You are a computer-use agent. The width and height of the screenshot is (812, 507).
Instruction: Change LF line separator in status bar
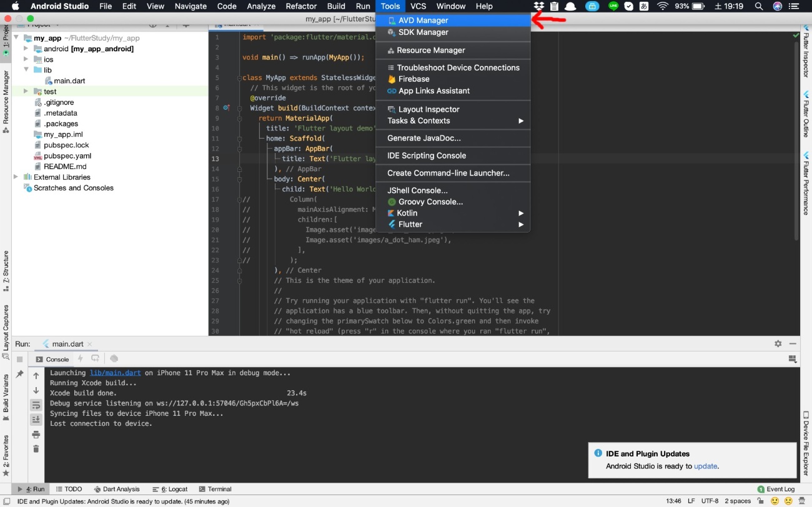[x=691, y=501]
